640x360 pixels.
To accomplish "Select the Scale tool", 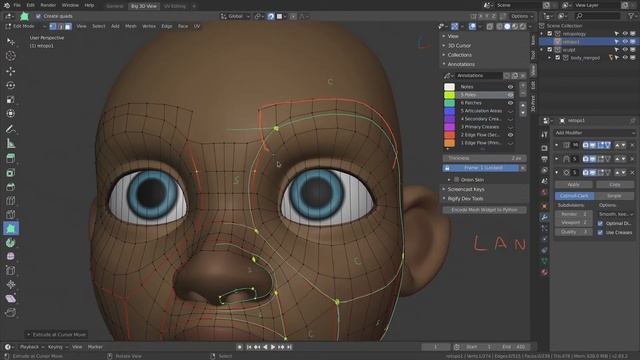I will pyautogui.click(x=11, y=100).
